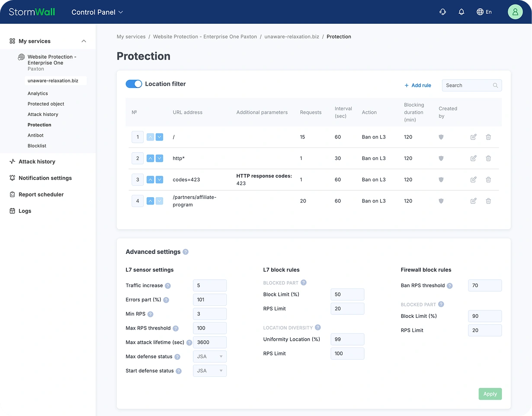Click the Max attack lifetime field

pos(210,342)
